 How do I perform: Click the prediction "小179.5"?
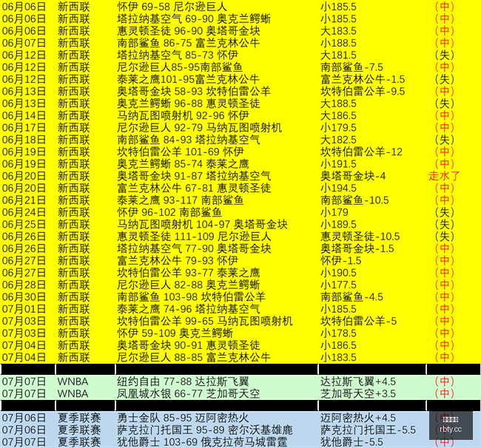pyautogui.click(x=338, y=127)
